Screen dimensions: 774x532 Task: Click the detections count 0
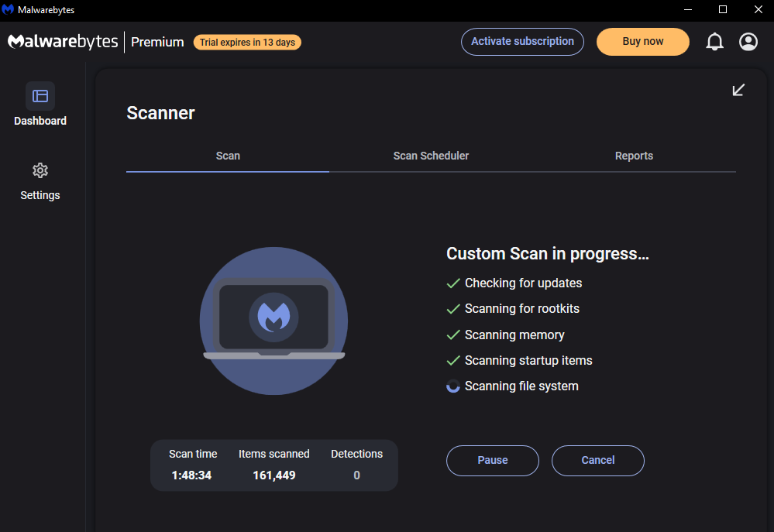[x=356, y=475]
